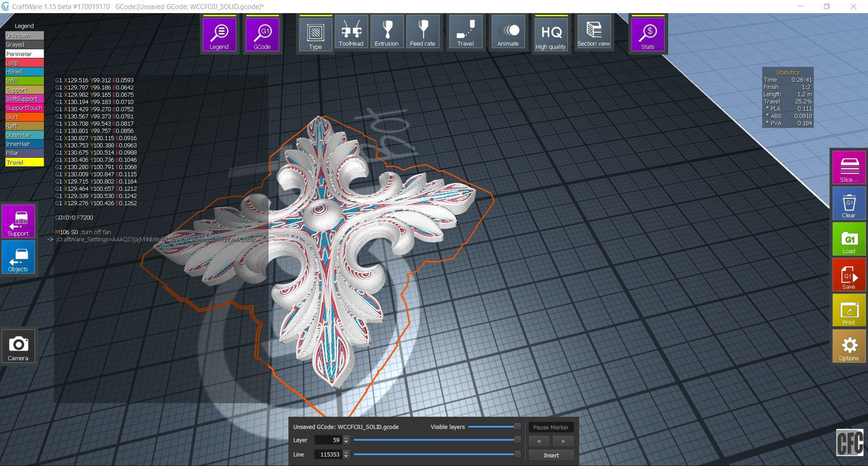Open the Options settings
The width and height of the screenshot is (868, 466).
(x=849, y=346)
